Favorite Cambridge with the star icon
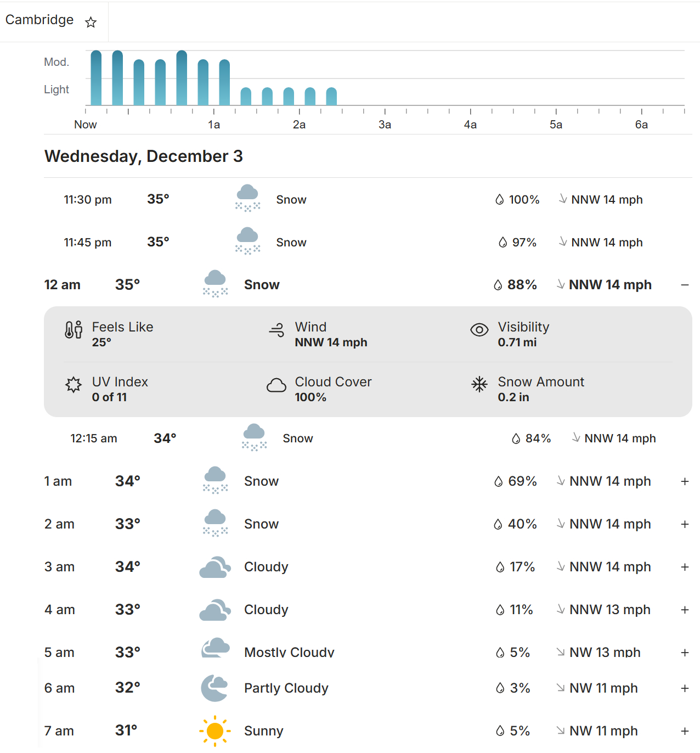Viewport: 700px width, 753px height. [91, 22]
